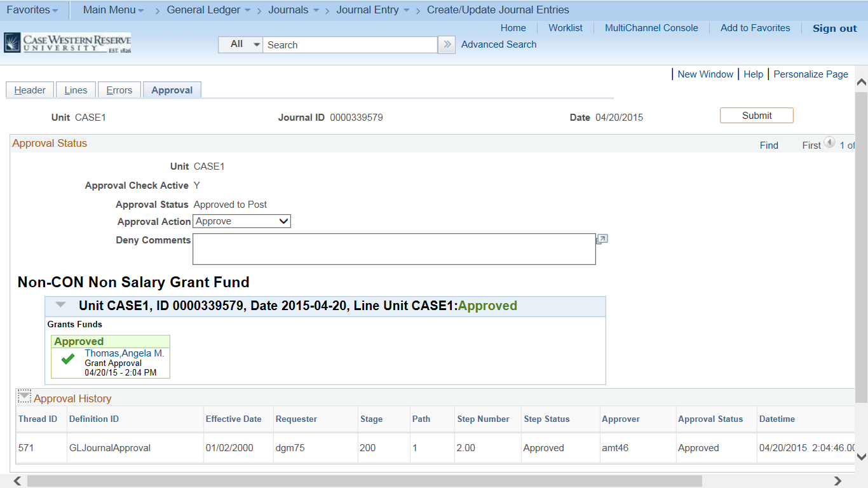
Task: Open the All search category dropdown
Action: [x=240, y=44]
